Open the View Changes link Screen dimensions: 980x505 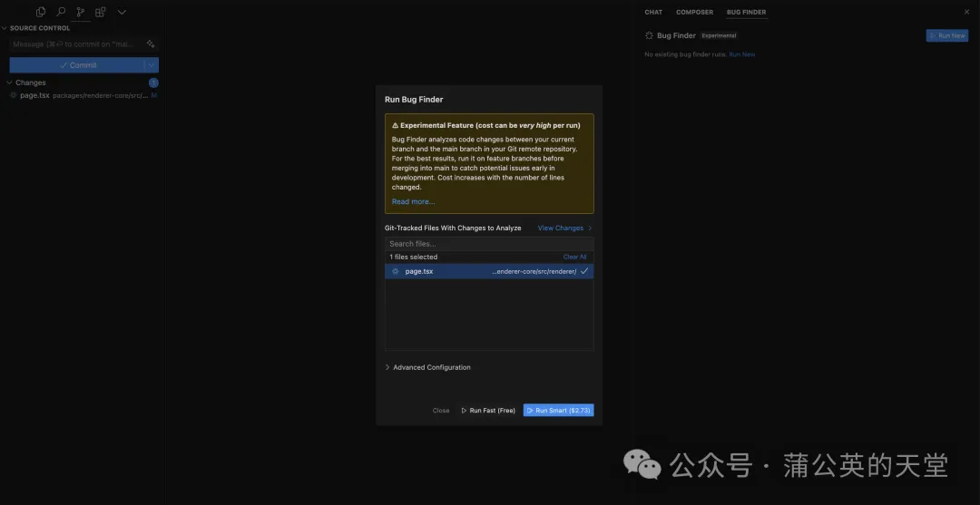click(565, 228)
